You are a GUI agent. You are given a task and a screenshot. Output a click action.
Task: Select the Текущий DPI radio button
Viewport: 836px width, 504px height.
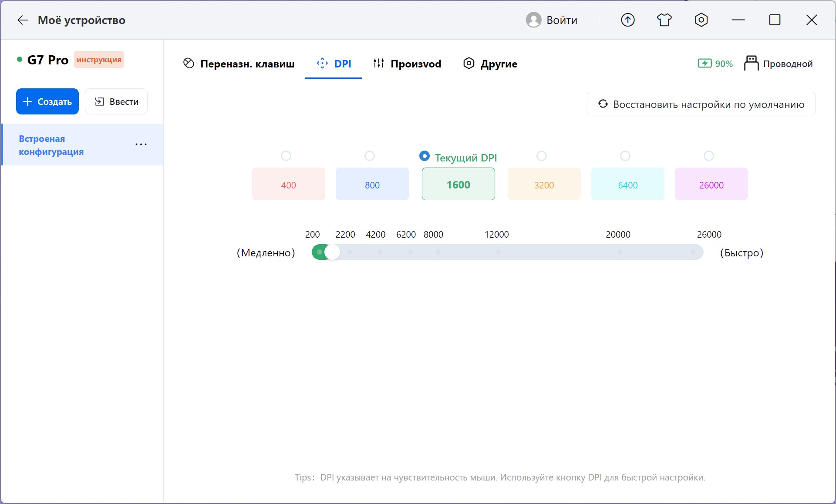point(425,156)
